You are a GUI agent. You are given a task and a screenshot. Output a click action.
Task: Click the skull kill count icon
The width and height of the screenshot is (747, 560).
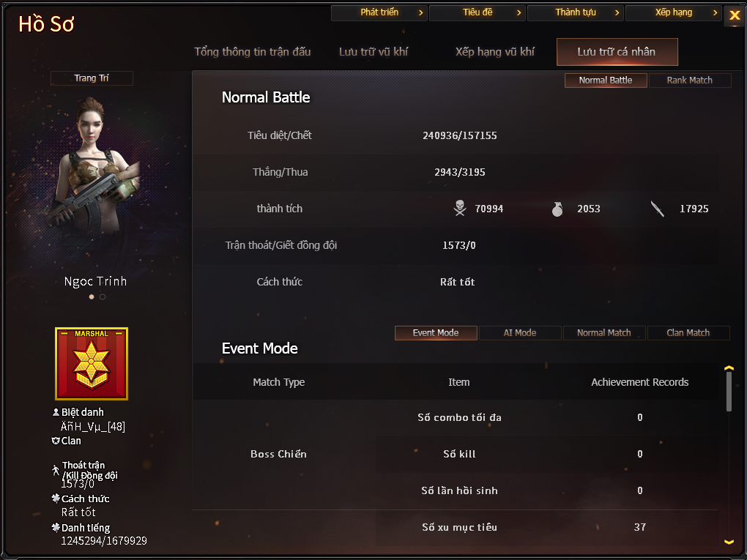point(460,208)
